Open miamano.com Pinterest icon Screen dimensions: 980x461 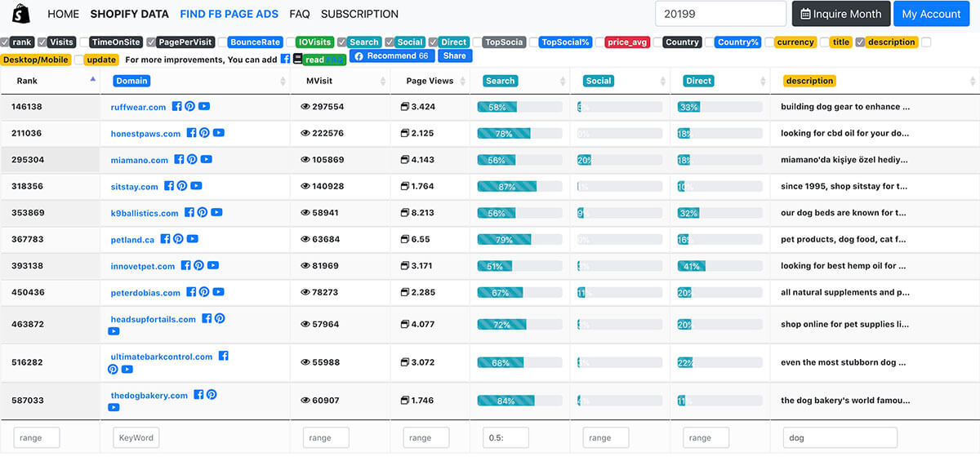(x=192, y=159)
